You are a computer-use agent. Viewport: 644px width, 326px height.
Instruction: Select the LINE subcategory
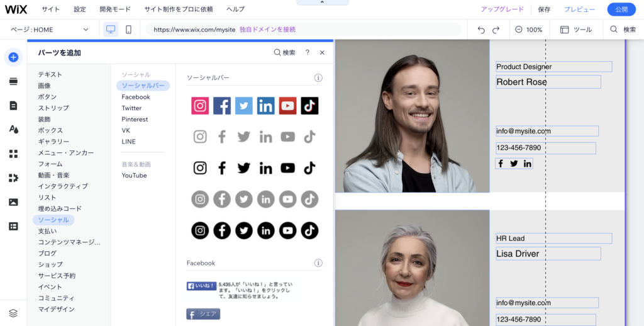click(x=128, y=142)
